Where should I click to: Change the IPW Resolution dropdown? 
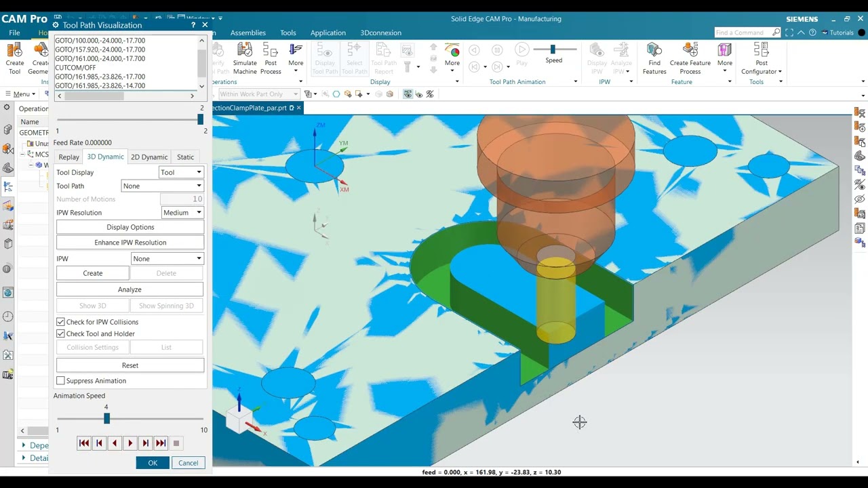[183, 213]
